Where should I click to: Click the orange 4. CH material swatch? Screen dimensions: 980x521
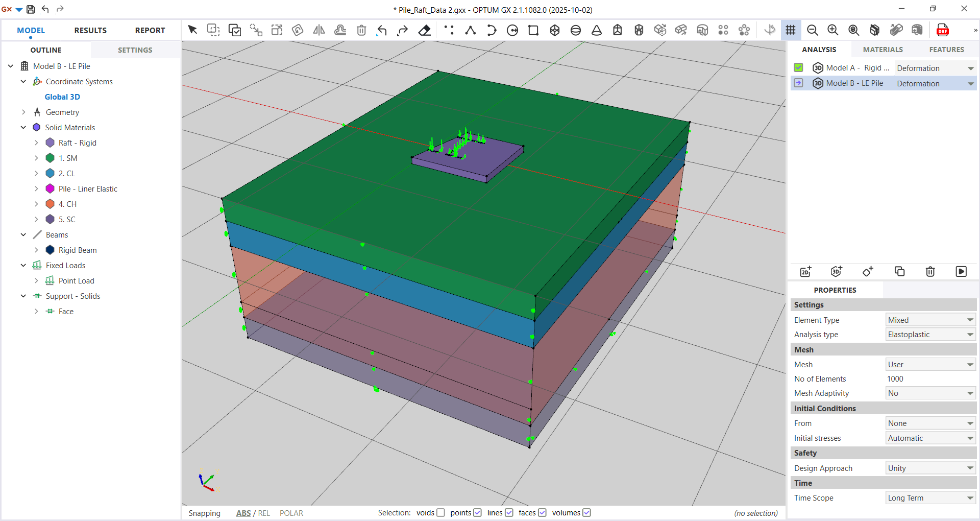[50, 204]
